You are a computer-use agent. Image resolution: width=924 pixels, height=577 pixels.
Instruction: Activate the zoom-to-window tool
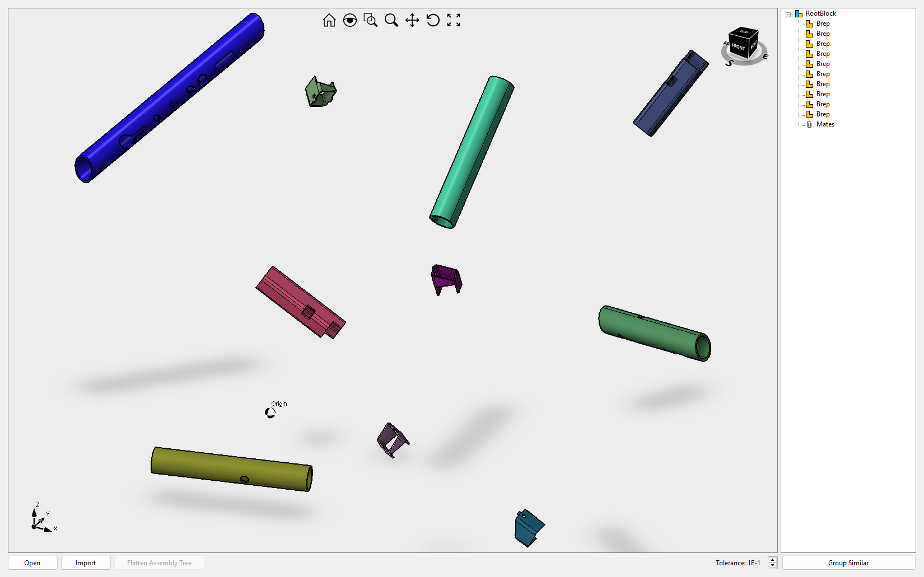370,21
